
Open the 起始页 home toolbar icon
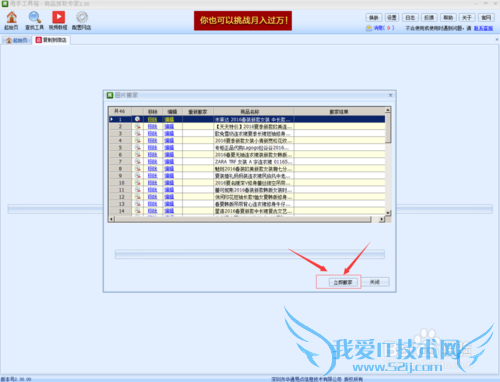tap(12, 21)
